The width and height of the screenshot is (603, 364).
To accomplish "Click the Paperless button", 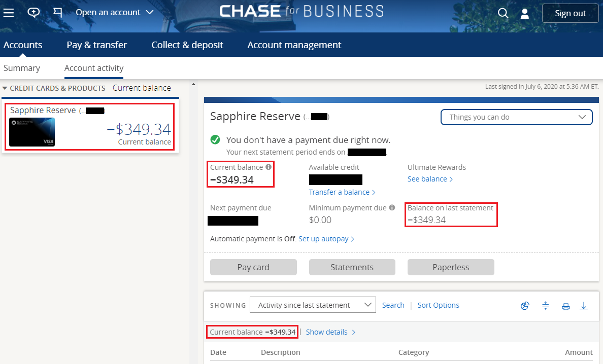I will [451, 267].
